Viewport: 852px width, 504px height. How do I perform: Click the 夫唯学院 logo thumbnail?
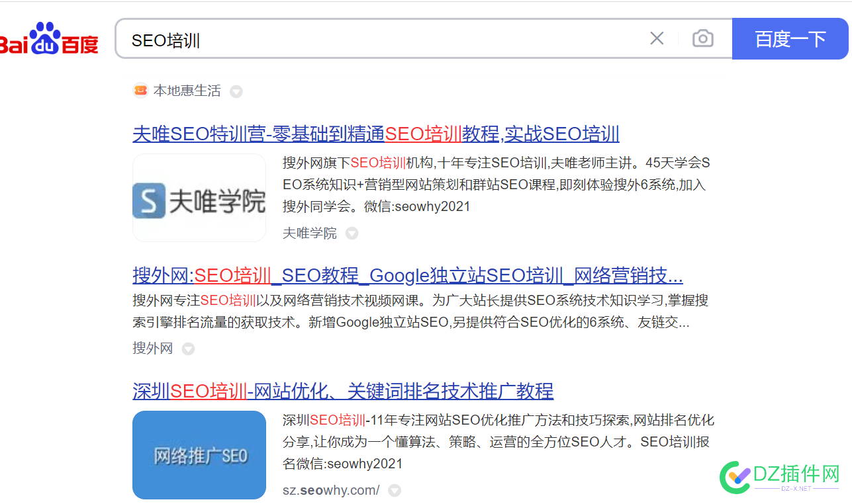199,198
